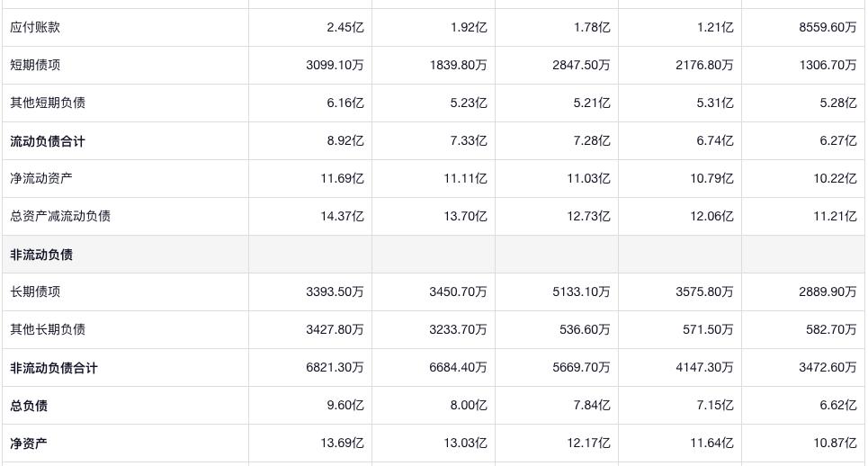Select the 流动负债合计 row heading
Screen dimensions: 868x466
(x=48, y=141)
